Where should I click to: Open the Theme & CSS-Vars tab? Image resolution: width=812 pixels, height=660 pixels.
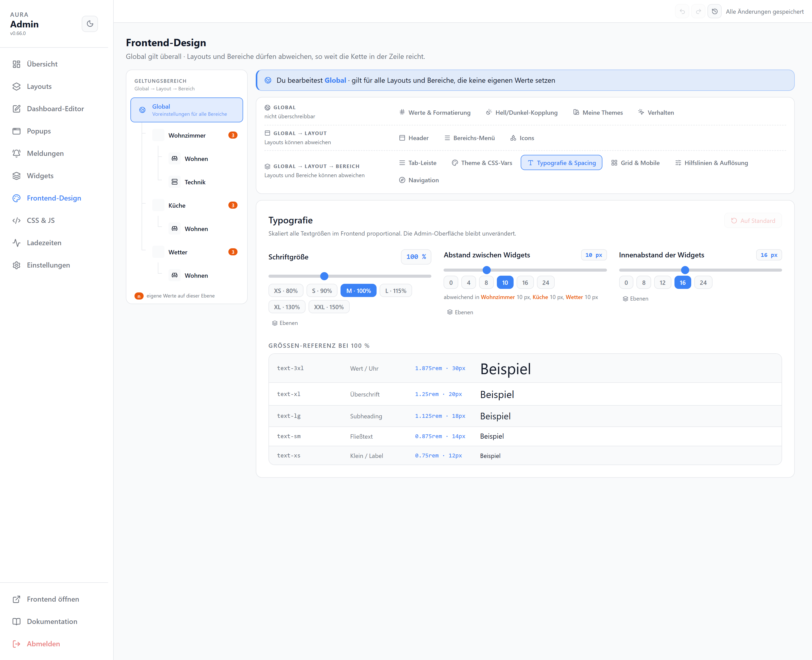click(482, 163)
